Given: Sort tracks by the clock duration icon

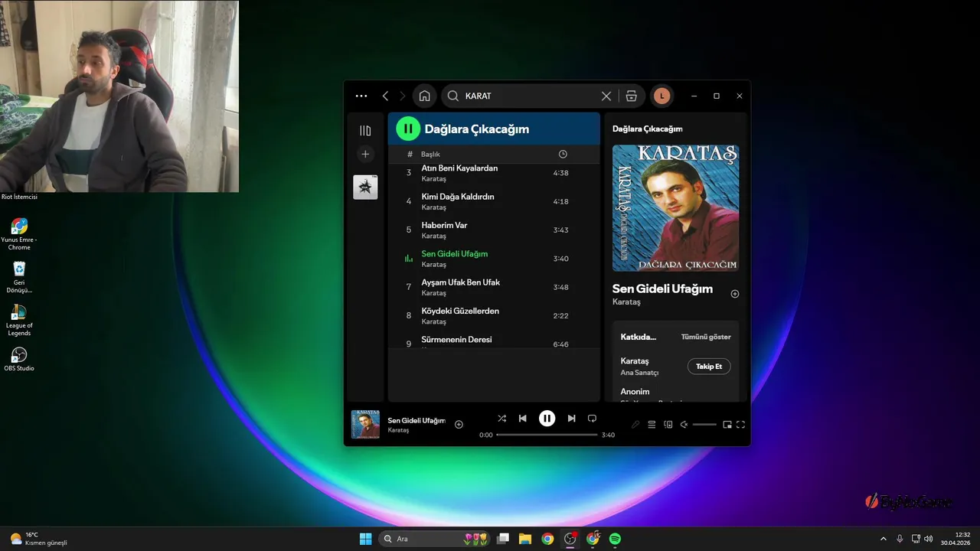Looking at the screenshot, I should pyautogui.click(x=563, y=154).
